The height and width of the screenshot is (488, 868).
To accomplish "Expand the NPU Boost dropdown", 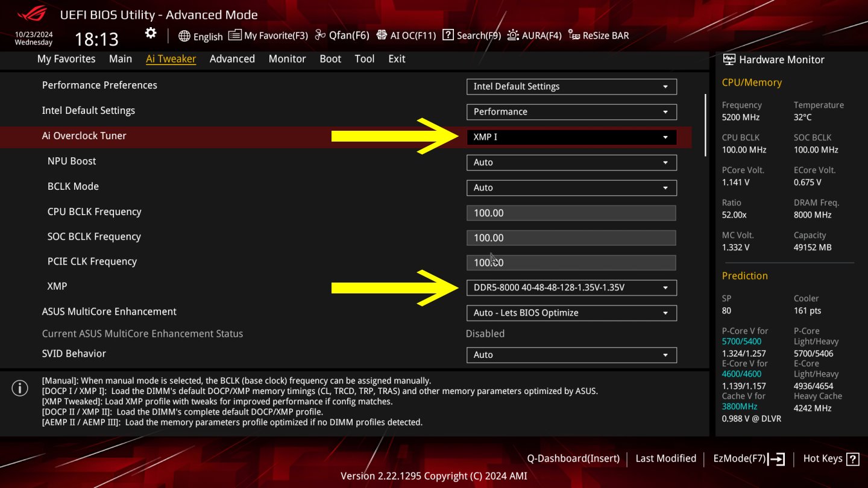I will (x=571, y=163).
